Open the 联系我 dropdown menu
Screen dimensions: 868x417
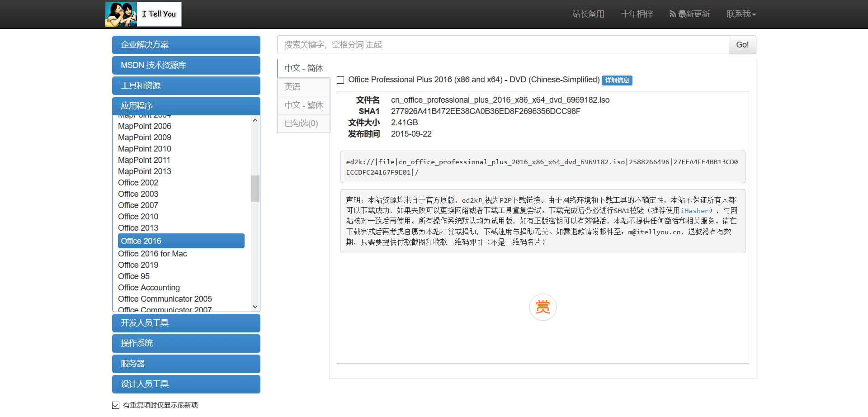click(x=741, y=14)
